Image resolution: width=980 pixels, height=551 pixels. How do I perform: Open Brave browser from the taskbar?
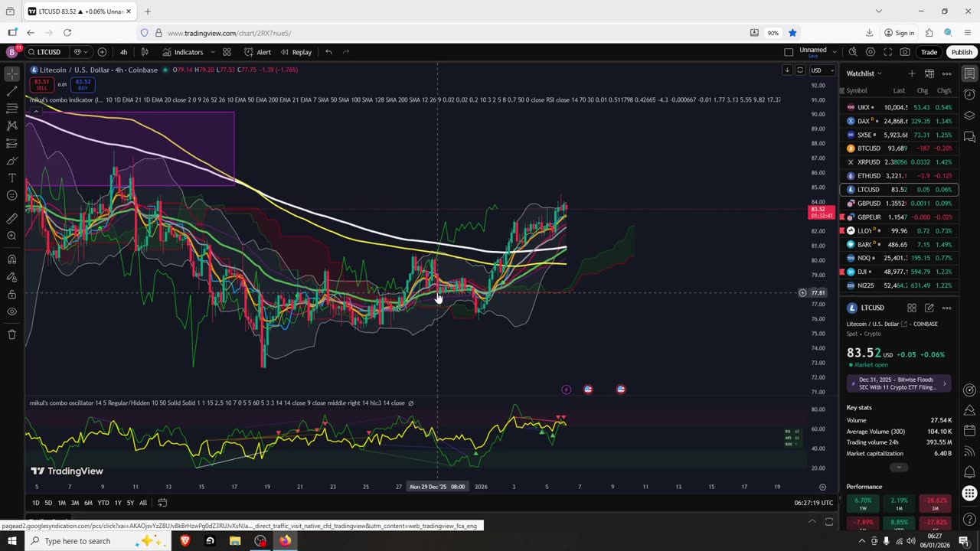pos(185,541)
